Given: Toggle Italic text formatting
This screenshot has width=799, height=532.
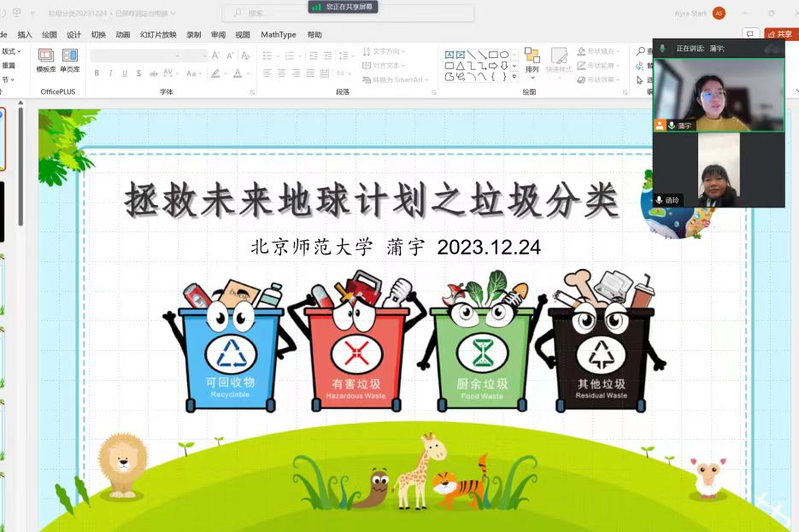Looking at the screenshot, I should tap(110, 73).
